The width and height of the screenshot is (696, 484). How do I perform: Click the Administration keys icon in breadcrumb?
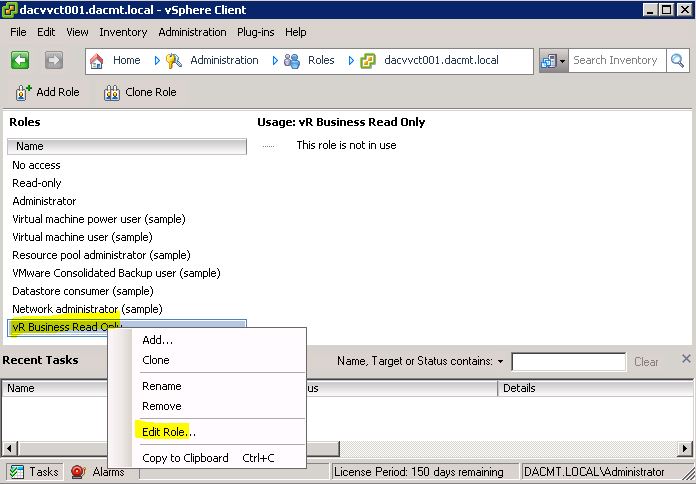(x=174, y=61)
